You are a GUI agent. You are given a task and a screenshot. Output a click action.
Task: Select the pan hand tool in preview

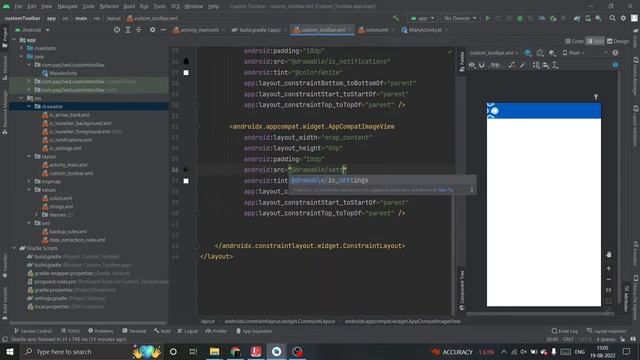point(609,254)
